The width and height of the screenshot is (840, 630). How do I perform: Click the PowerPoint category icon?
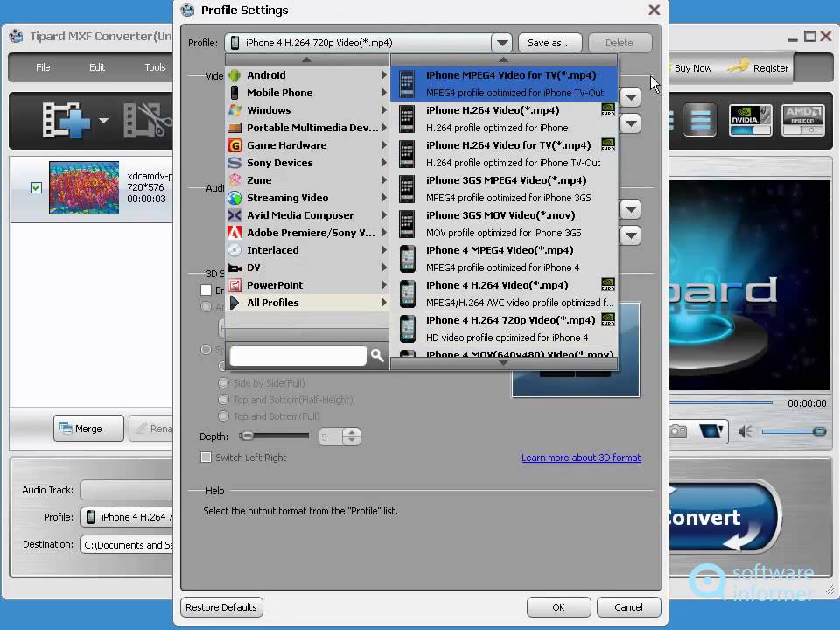[x=234, y=285]
